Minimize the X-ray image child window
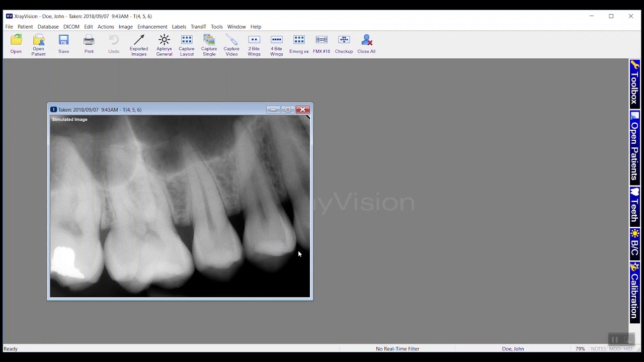The height and width of the screenshot is (362, 644). pyautogui.click(x=273, y=110)
